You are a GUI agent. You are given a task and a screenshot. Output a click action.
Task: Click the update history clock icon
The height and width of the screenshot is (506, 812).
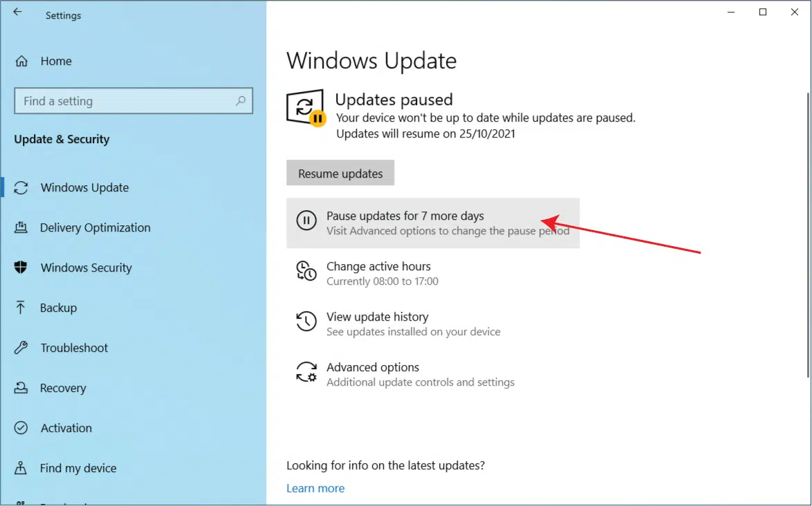(306, 321)
